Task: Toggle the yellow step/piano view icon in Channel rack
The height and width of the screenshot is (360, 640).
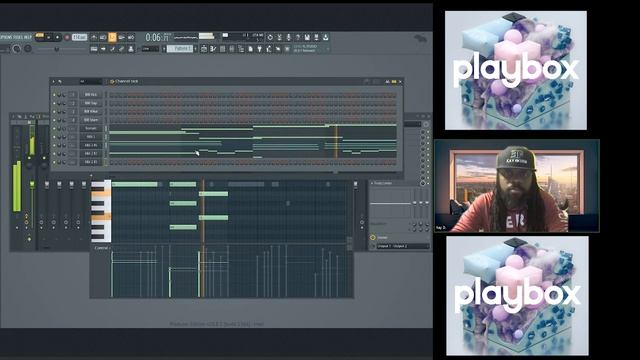Action: (x=394, y=82)
